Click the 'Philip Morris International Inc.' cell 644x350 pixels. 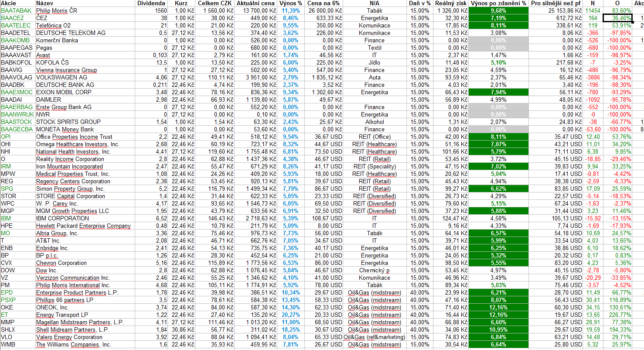click(x=84, y=285)
